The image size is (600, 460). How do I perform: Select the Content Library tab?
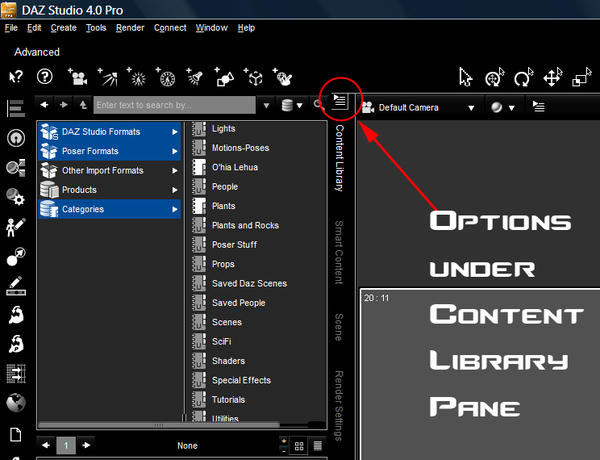[x=339, y=158]
